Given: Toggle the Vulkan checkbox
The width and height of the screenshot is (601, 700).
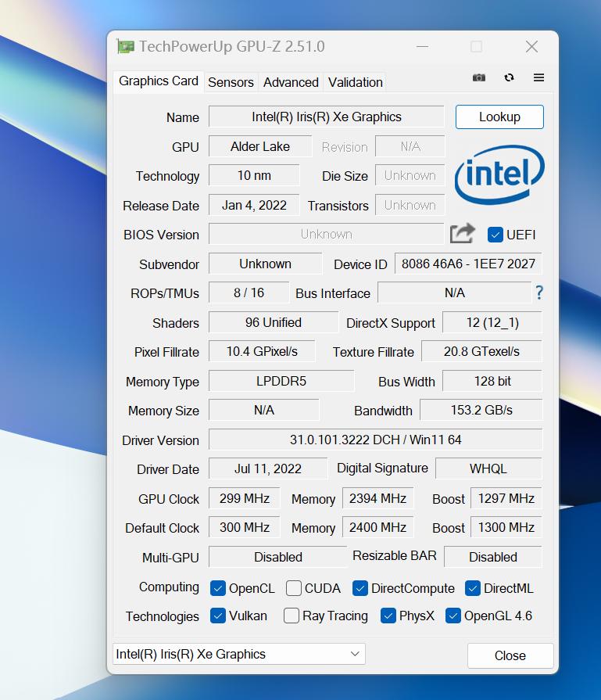Looking at the screenshot, I should [218, 616].
